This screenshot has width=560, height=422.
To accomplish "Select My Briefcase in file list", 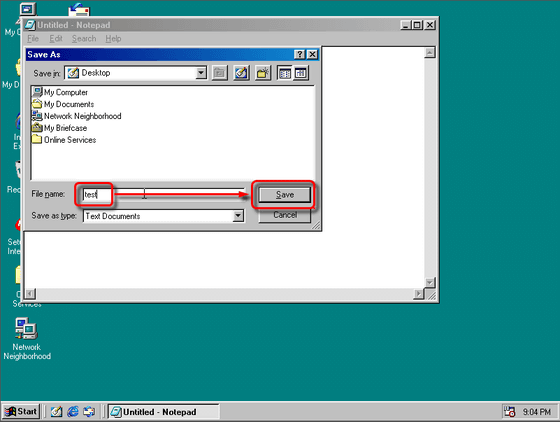I will click(x=59, y=127).
